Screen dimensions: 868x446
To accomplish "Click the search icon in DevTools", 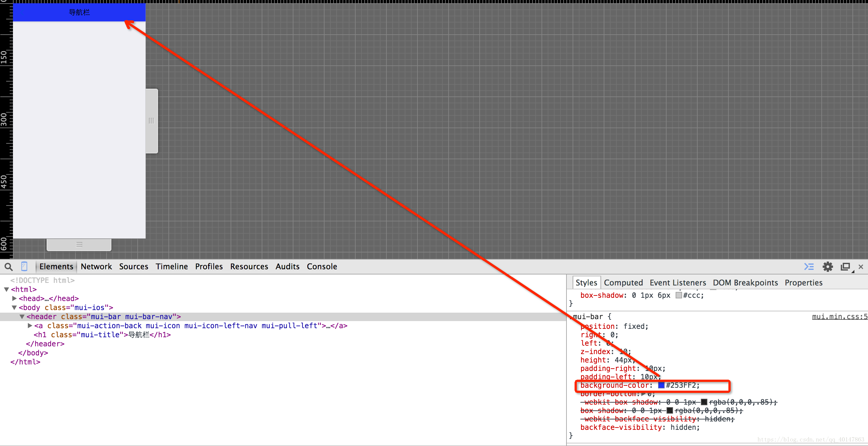I will pos(8,266).
